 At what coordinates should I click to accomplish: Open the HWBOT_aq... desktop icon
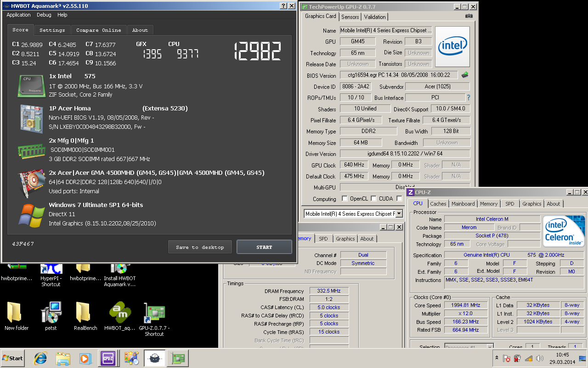tap(119, 316)
